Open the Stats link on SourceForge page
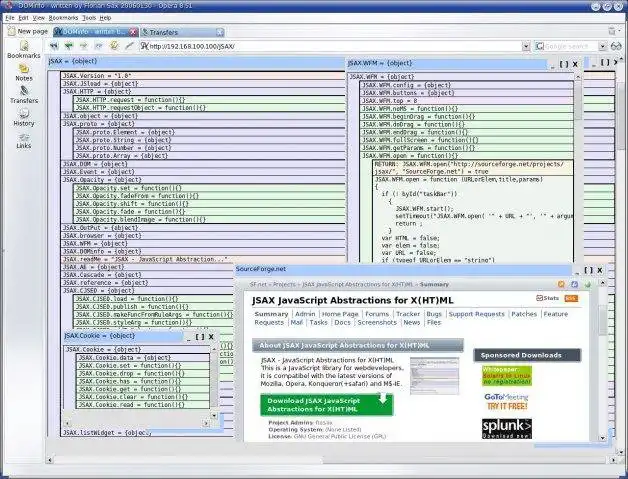628x479 pixels. 548,298
